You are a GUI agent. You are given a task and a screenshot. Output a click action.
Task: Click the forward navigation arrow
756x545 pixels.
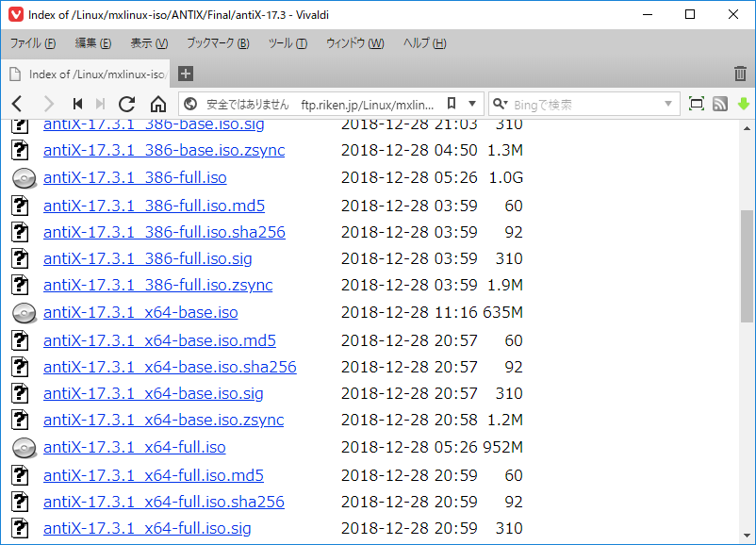(x=48, y=104)
